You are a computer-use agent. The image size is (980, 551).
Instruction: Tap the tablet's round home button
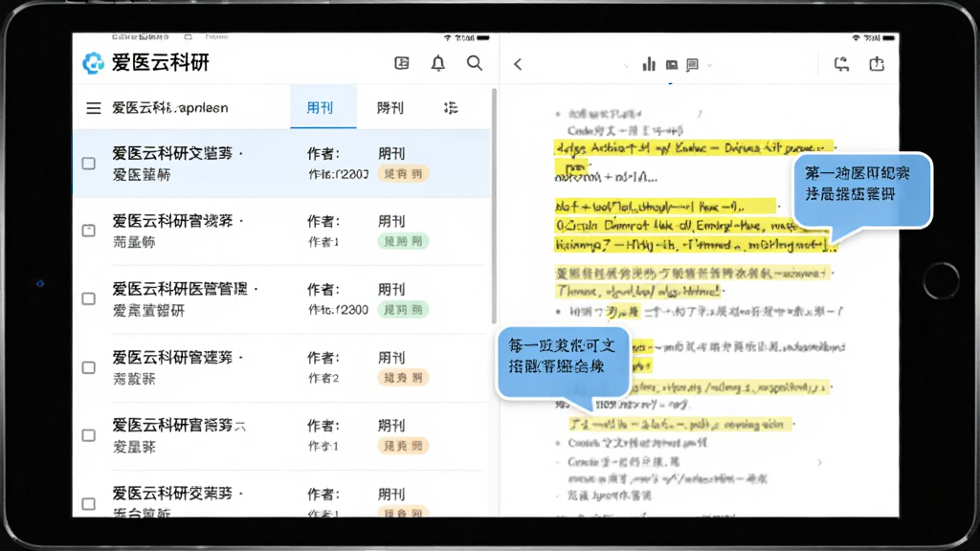click(x=941, y=281)
